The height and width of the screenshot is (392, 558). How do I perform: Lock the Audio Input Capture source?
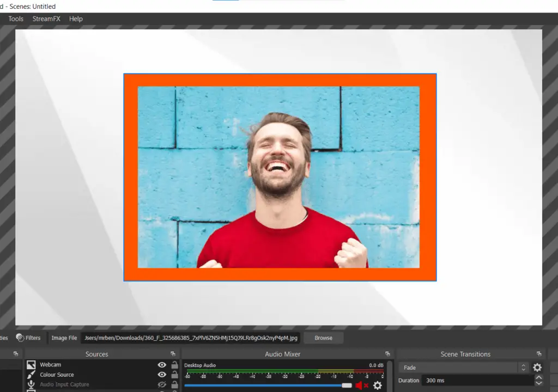click(174, 384)
